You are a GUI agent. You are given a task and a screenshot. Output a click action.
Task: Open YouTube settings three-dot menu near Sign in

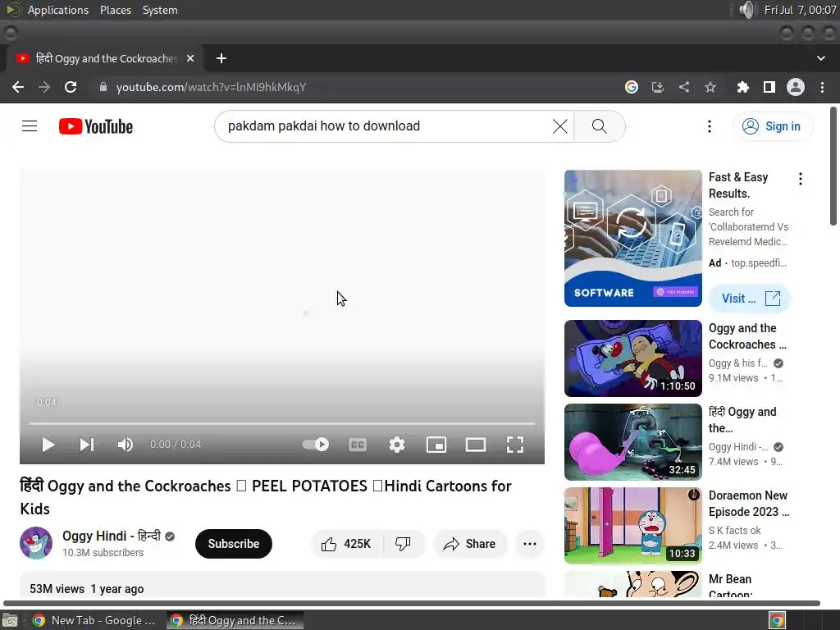pyautogui.click(x=710, y=126)
